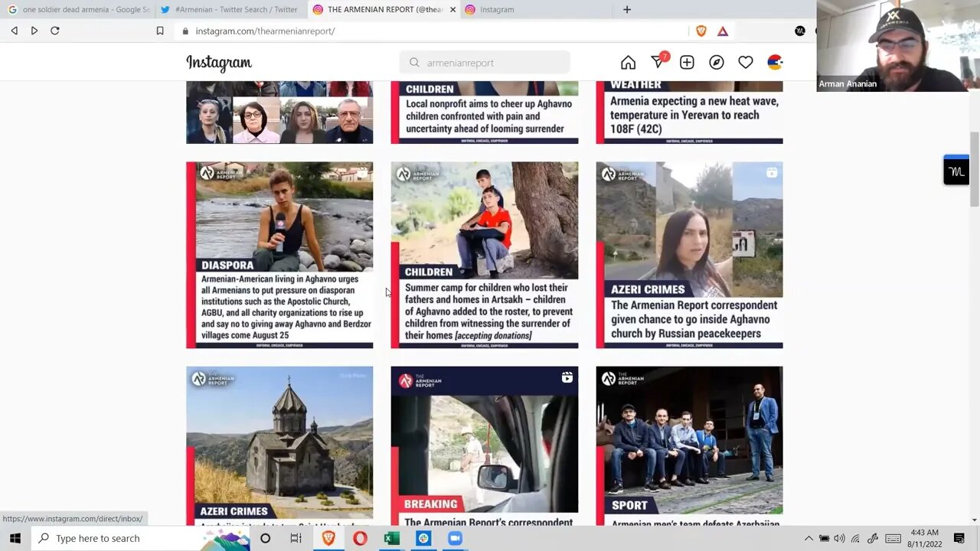Screen dimensions: 980x551
Task: Click the address bar URL
Action: pos(265,31)
